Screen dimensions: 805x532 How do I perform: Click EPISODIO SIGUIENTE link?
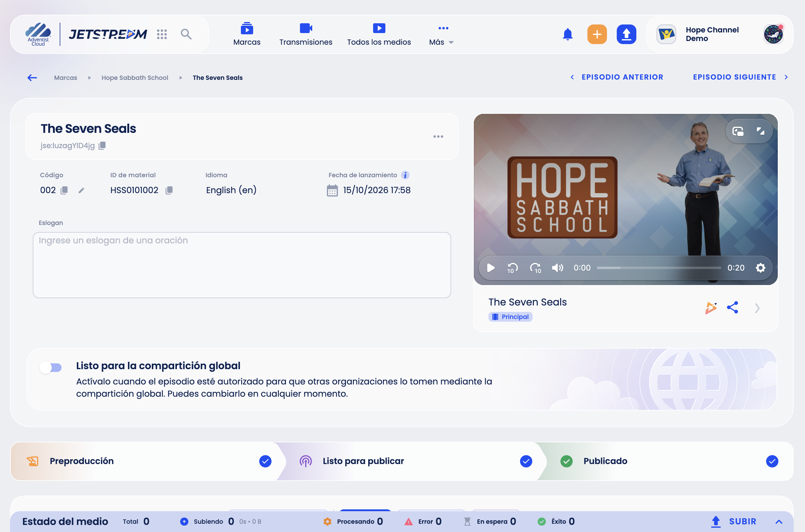click(740, 77)
